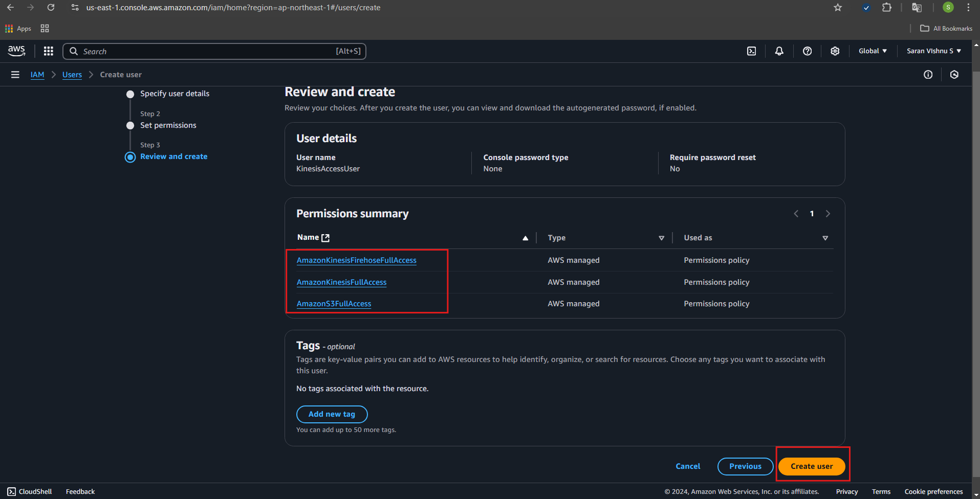Launch CloudShell from the top bar icon
This screenshot has height=499, width=980.
(x=751, y=51)
